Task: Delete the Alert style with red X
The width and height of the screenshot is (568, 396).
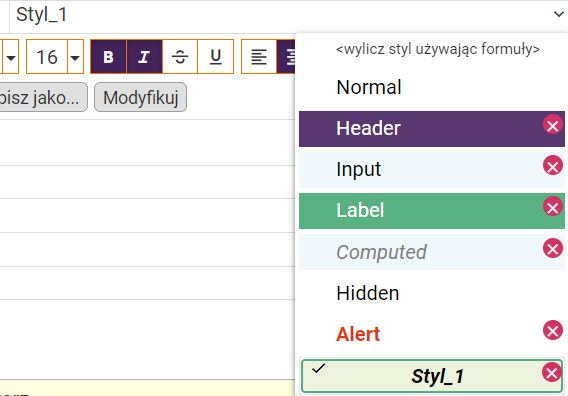Action: (x=552, y=330)
